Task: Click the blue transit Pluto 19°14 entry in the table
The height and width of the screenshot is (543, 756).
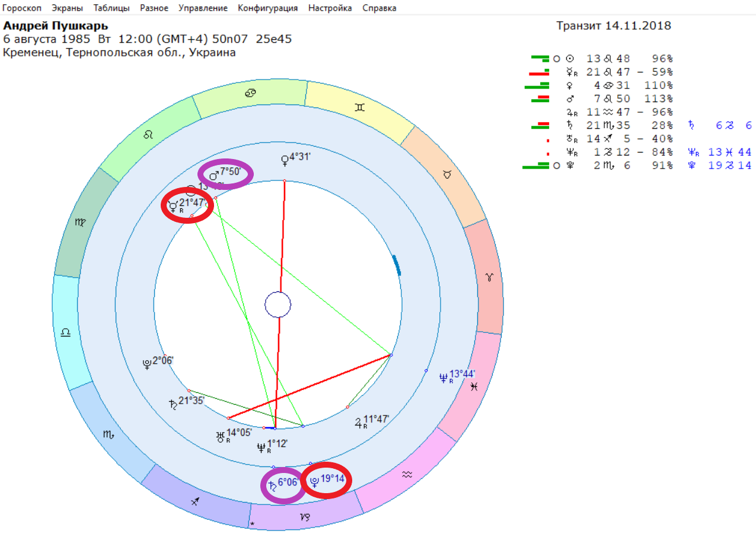Action: pyautogui.click(x=720, y=166)
